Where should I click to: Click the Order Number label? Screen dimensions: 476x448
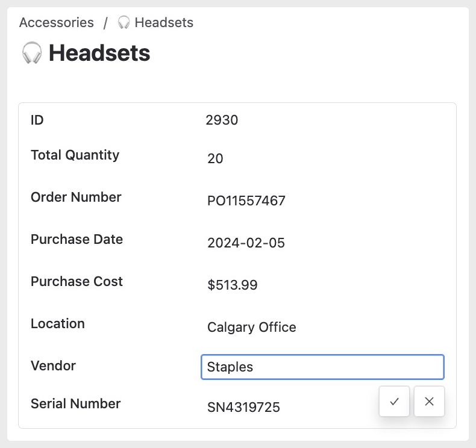(76, 197)
